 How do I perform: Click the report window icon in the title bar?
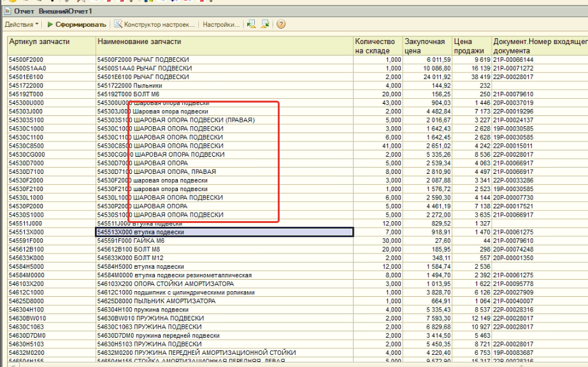pos(7,11)
